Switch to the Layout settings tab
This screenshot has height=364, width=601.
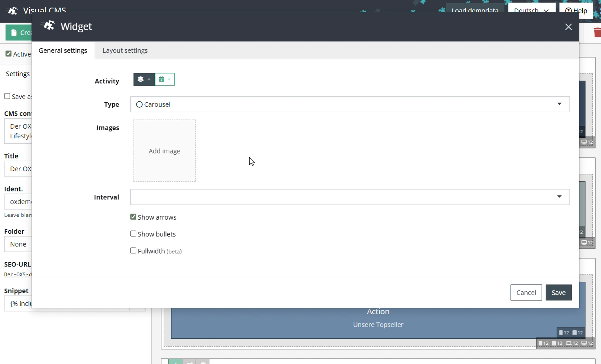(125, 50)
